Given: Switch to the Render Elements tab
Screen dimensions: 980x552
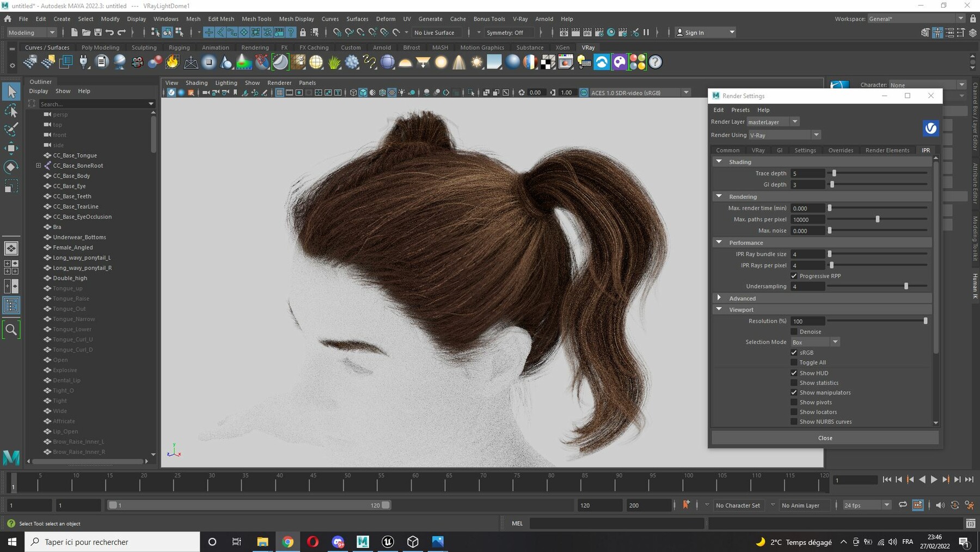Looking at the screenshot, I should [887, 150].
